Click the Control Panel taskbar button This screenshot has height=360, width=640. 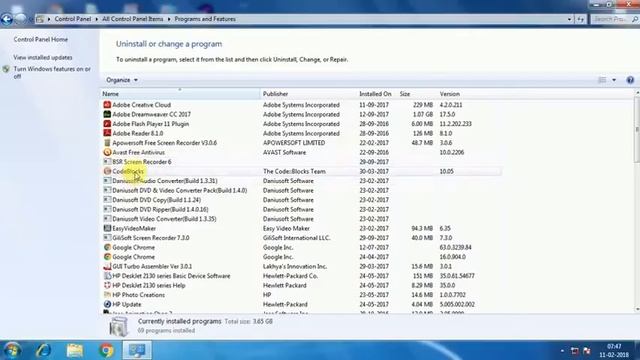point(137,350)
